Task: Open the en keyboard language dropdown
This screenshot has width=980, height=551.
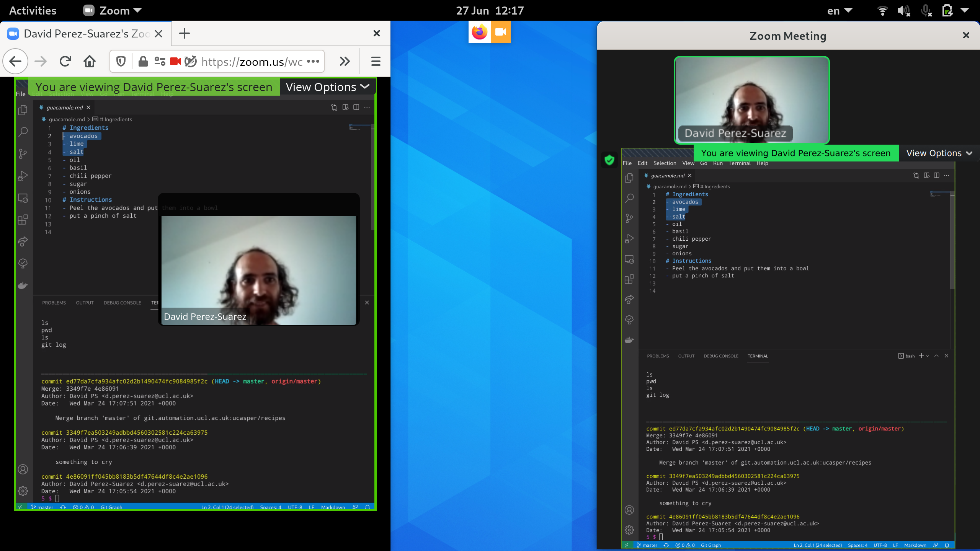Action: click(839, 11)
